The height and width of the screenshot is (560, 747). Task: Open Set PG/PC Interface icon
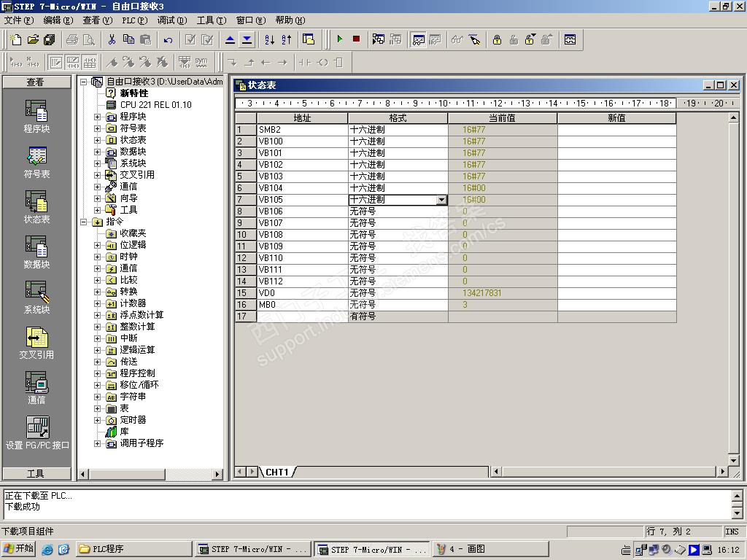point(37,434)
